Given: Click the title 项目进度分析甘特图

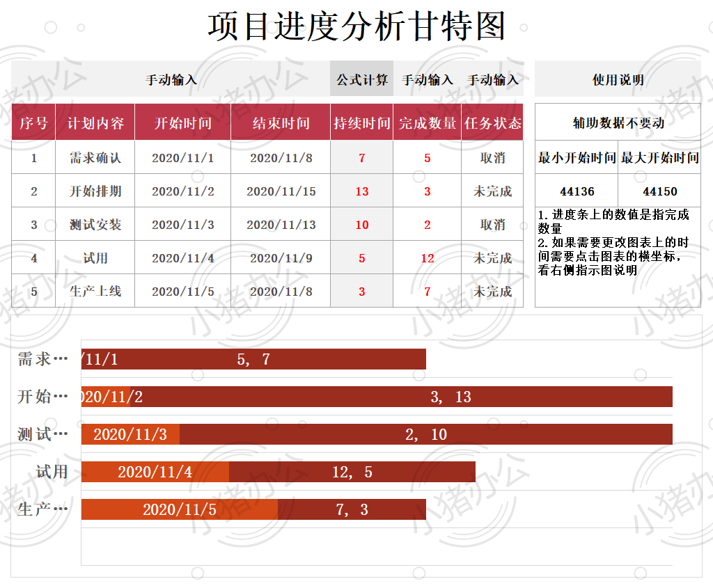Looking at the screenshot, I should point(356,27).
